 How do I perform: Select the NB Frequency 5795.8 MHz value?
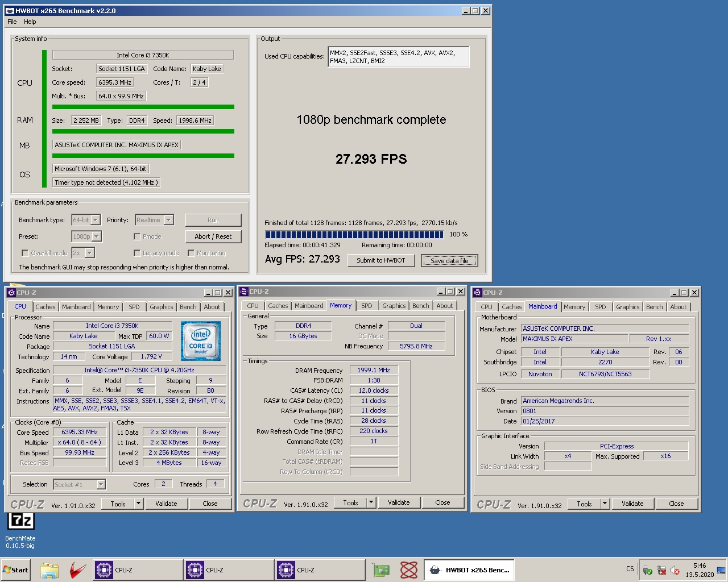(416, 346)
